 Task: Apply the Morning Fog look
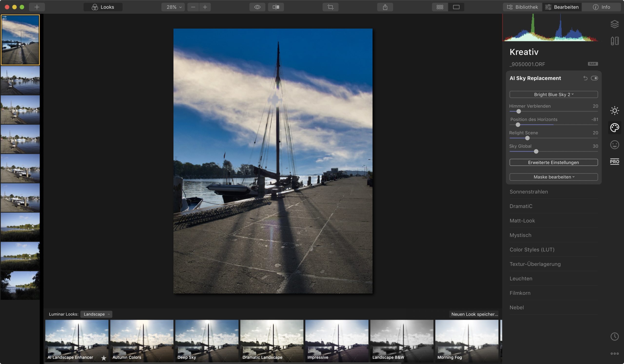pyautogui.click(x=467, y=341)
